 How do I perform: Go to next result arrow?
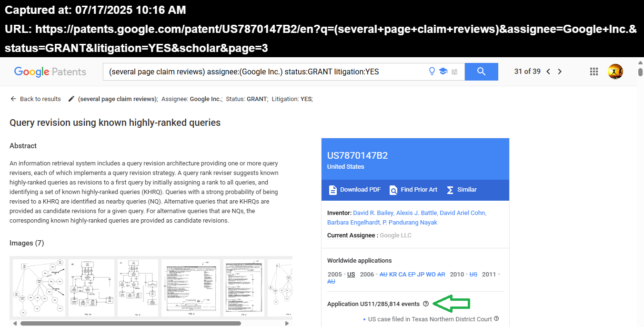click(x=560, y=72)
